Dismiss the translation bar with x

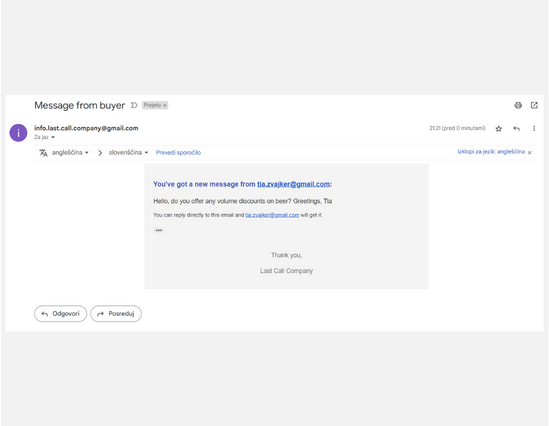point(529,153)
